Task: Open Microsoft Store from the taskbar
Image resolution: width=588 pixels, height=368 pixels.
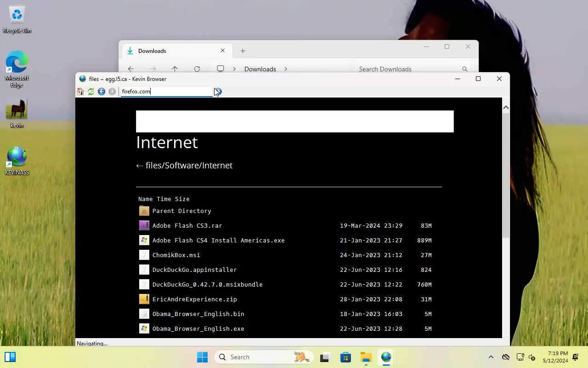Action: coord(345,357)
